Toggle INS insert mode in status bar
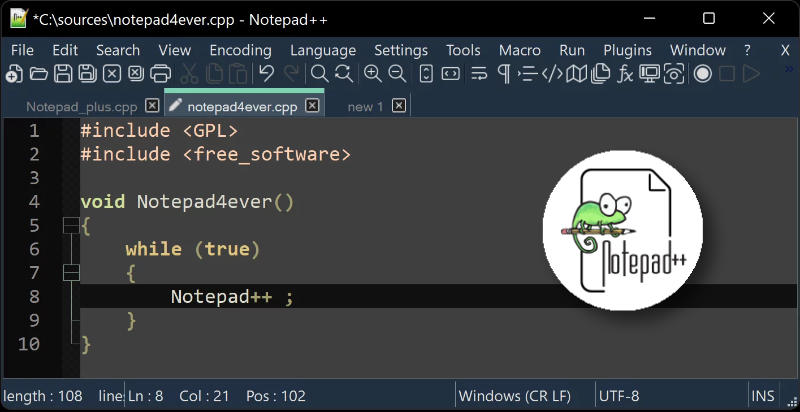This screenshot has width=800, height=412. tap(762, 396)
